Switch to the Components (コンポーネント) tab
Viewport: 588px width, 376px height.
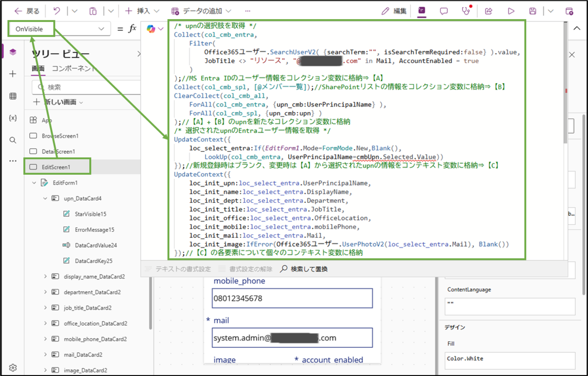(x=73, y=69)
